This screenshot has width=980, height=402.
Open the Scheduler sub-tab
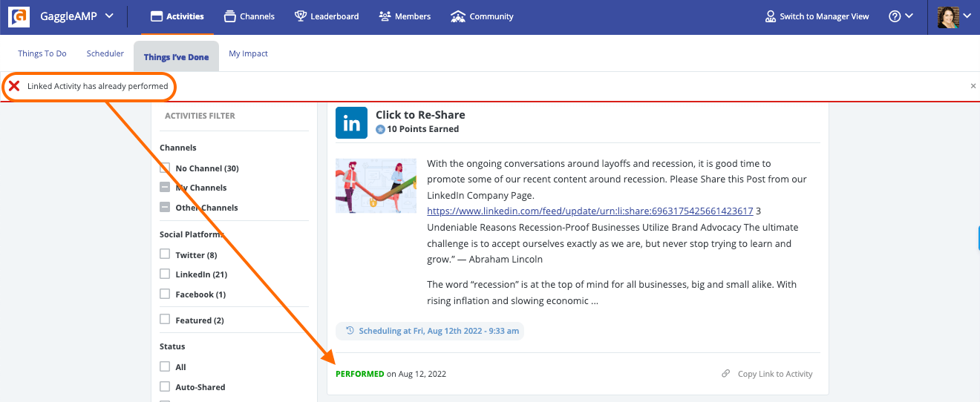tap(105, 53)
